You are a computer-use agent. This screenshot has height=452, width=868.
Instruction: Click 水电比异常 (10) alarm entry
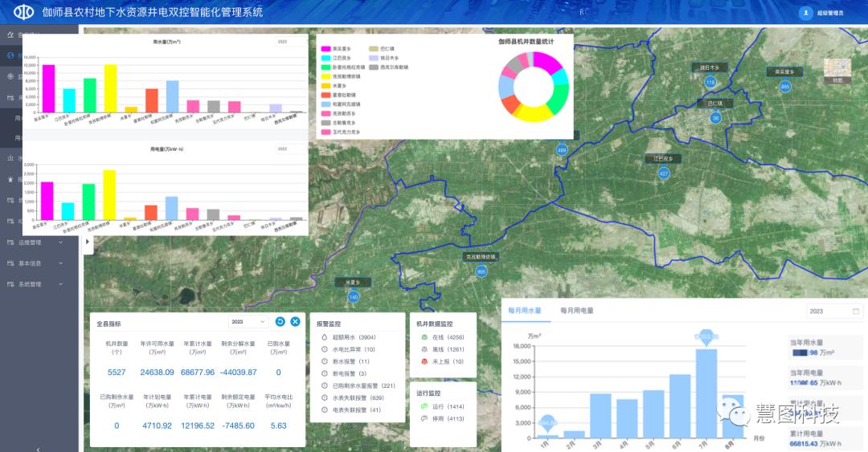[348, 349]
